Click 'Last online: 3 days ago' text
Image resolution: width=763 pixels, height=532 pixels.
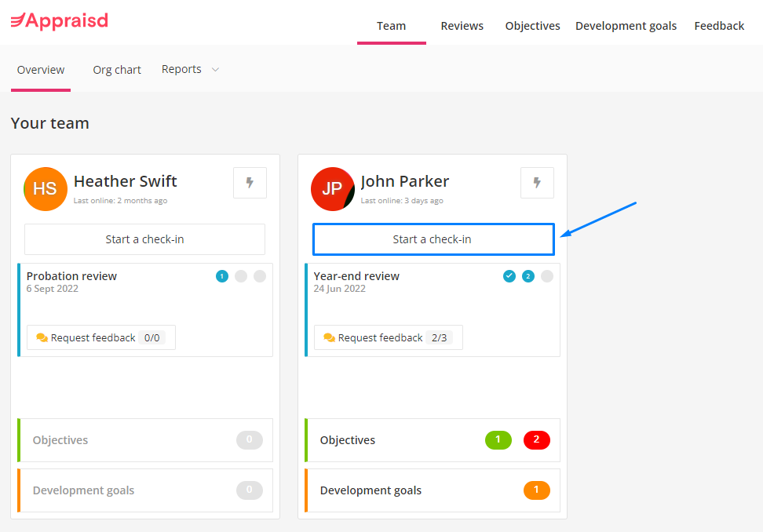tap(402, 200)
